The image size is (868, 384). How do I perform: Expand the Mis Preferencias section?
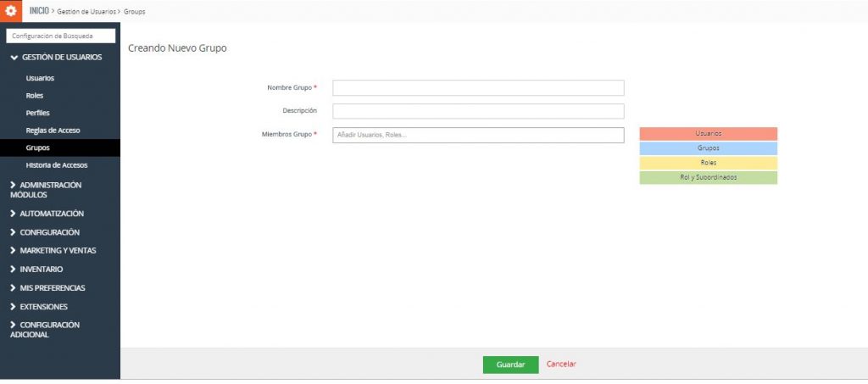[52, 288]
